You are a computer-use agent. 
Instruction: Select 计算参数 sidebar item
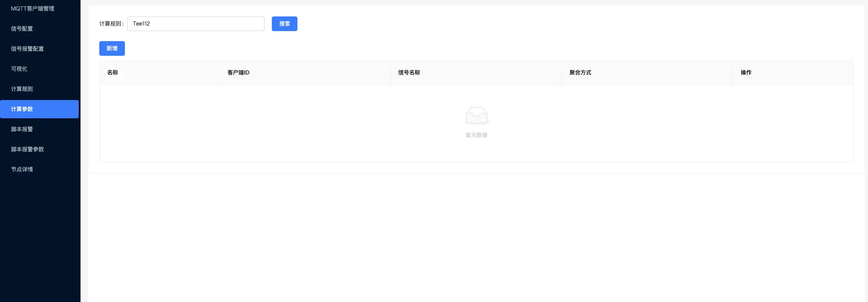pos(39,109)
